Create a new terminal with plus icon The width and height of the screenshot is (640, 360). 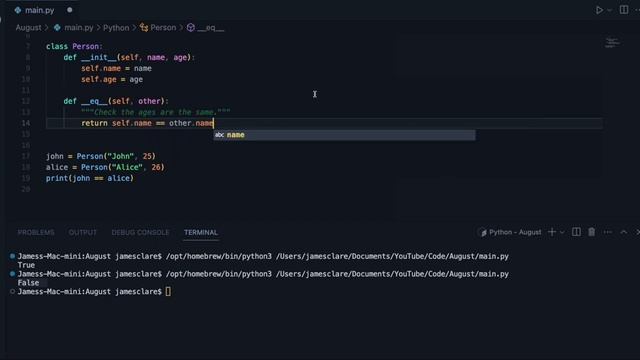tap(552, 232)
